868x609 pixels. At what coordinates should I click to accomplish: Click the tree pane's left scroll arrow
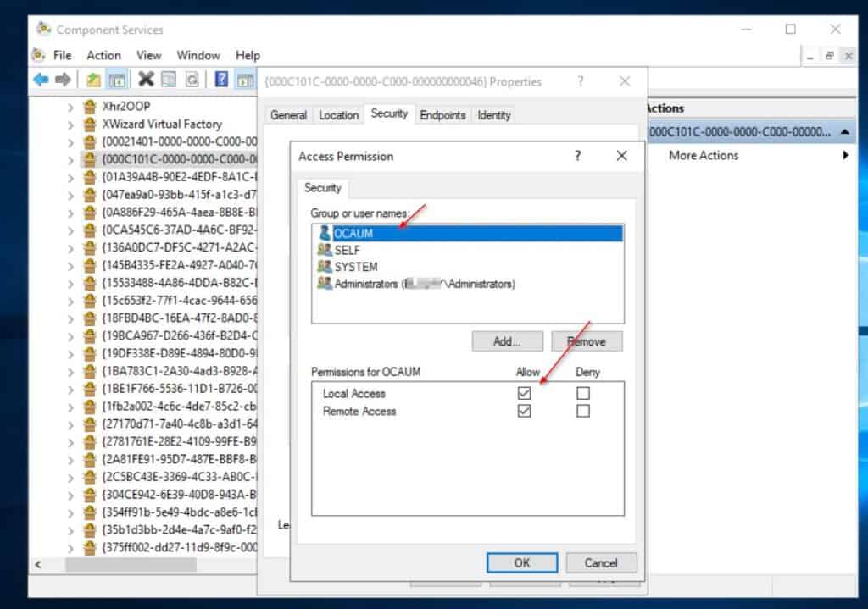37,565
